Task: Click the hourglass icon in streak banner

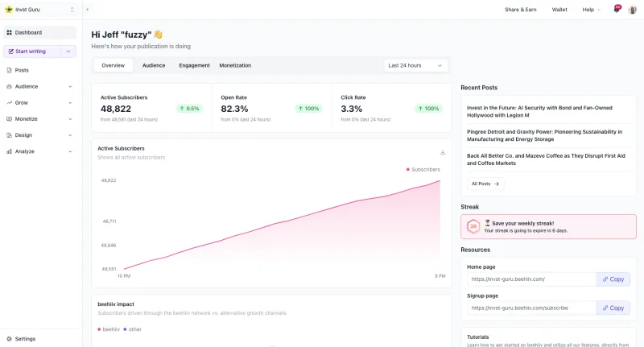Action: click(487, 223)
